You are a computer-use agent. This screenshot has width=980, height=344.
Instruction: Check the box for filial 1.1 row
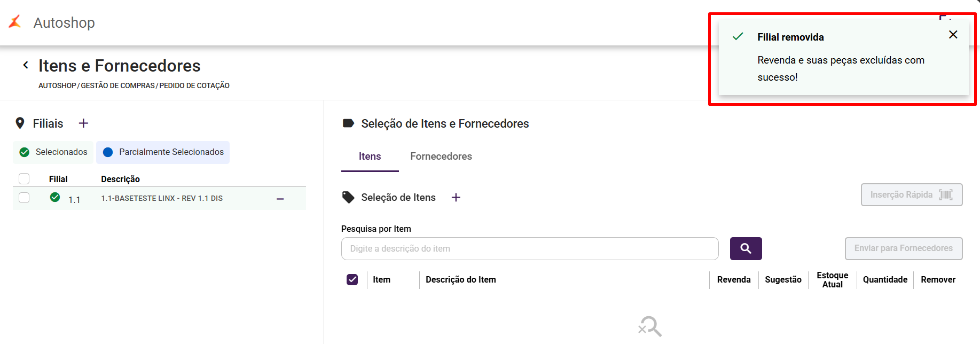click(24, 198)
